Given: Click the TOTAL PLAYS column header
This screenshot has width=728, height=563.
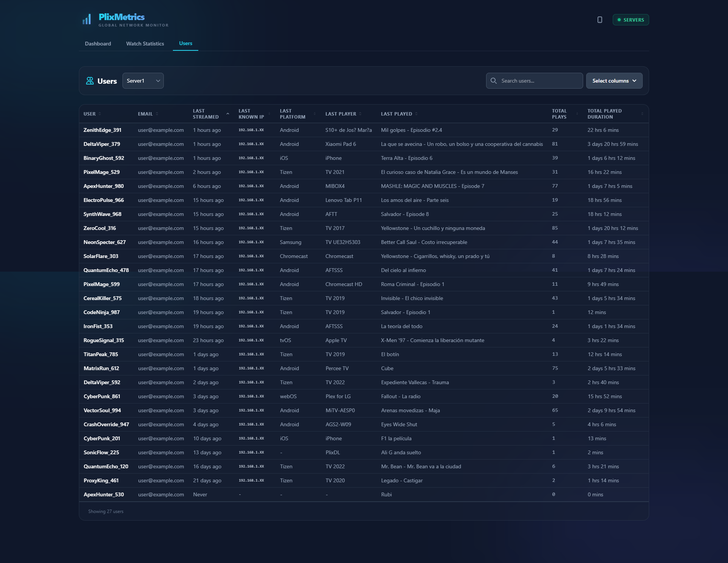Looking at the screenshot, I should (559, 114).
